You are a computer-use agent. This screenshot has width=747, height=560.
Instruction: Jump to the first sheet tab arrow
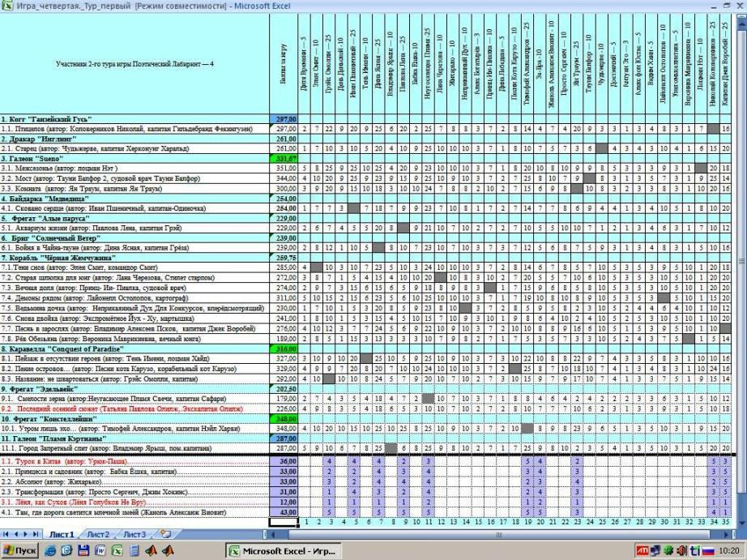click(6, 534)
